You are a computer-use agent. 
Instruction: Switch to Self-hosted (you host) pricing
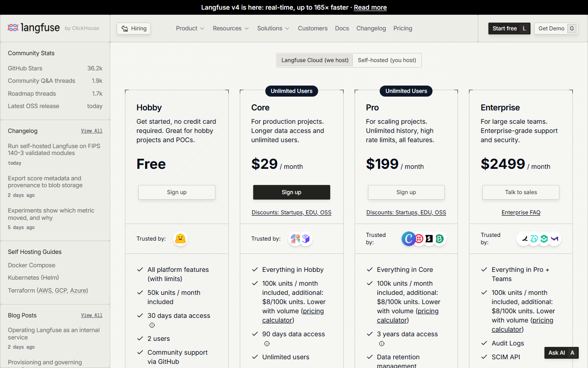[387, 60]
